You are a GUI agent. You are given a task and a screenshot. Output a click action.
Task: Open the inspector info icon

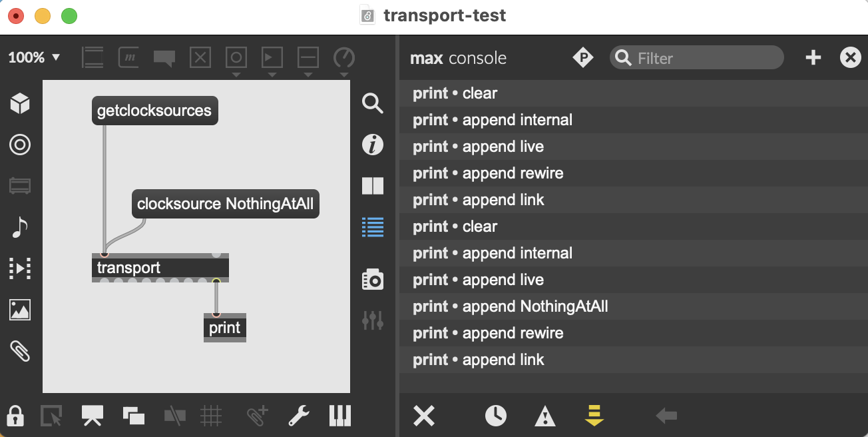[372, 145]
